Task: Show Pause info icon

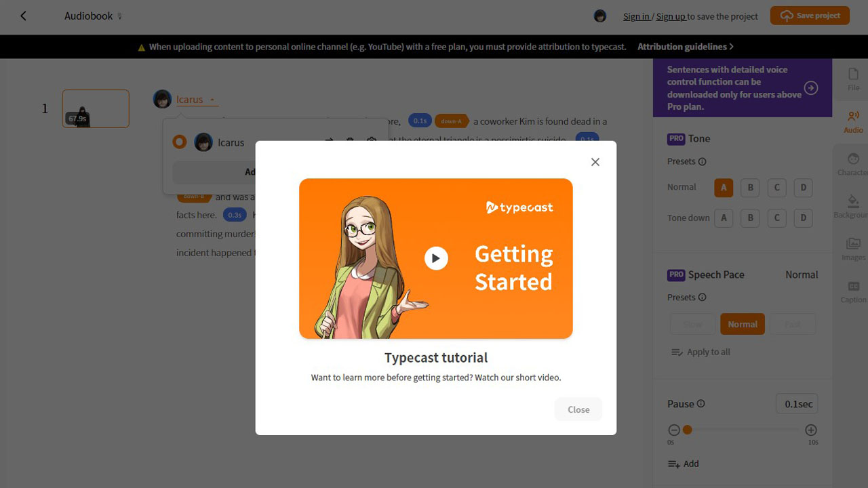Action: (x=701, y=404)
